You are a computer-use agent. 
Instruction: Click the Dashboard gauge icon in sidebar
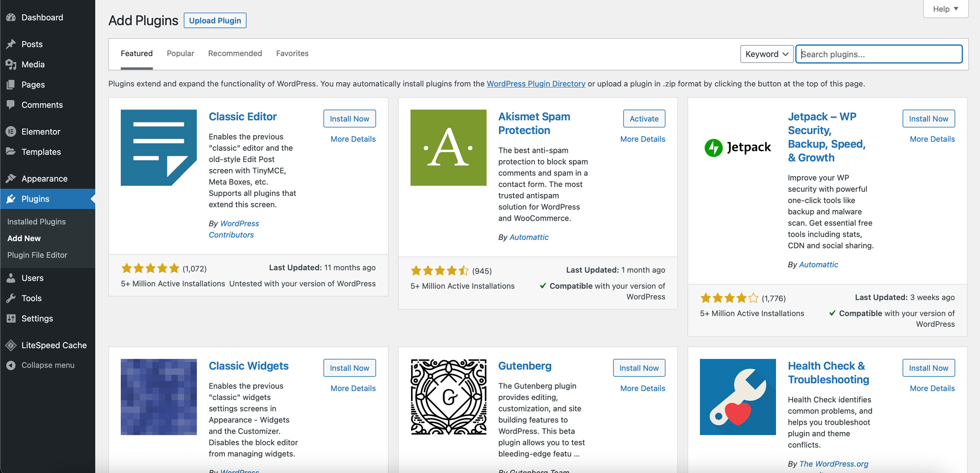11,17
